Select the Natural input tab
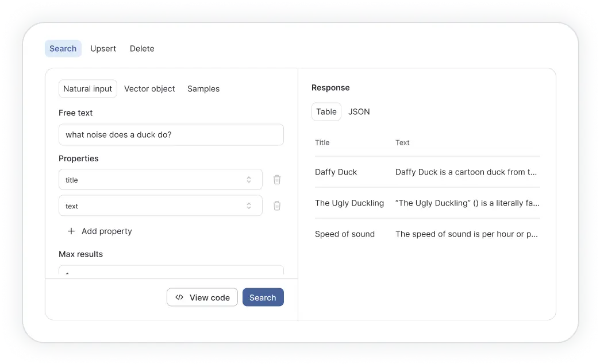The image size is (600, 364). (87, 89)
